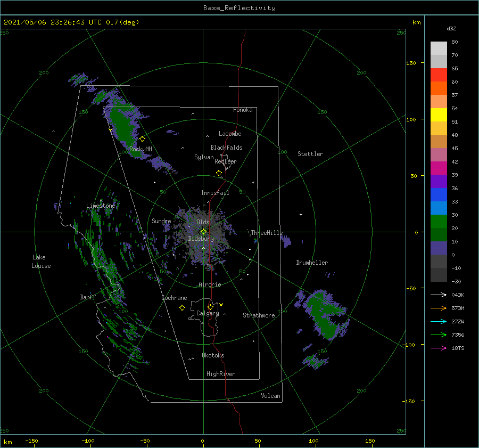Click the Stettler town label
The height and width of the screenshot is (448, 479).
[310, 154]
